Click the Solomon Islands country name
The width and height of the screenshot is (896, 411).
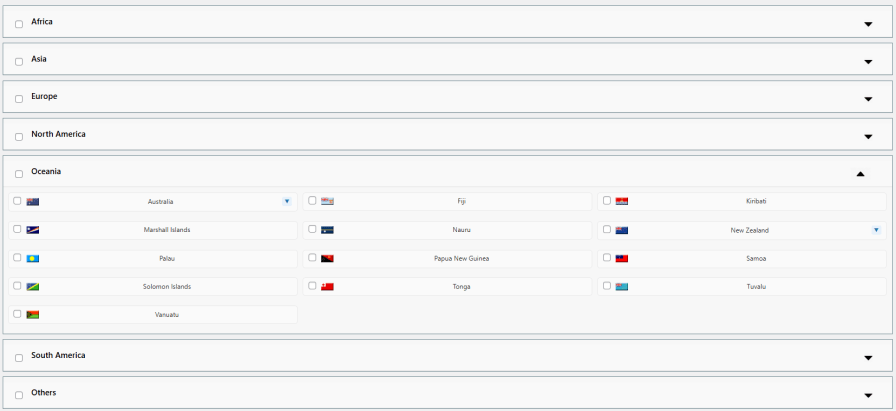(x=167, y=286)
